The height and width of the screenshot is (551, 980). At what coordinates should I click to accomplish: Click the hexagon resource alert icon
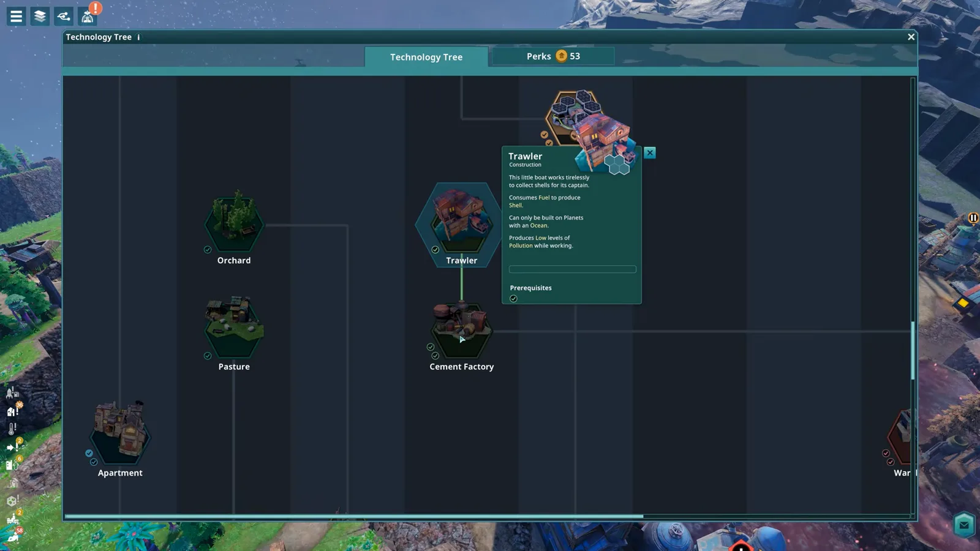(12, 501)
